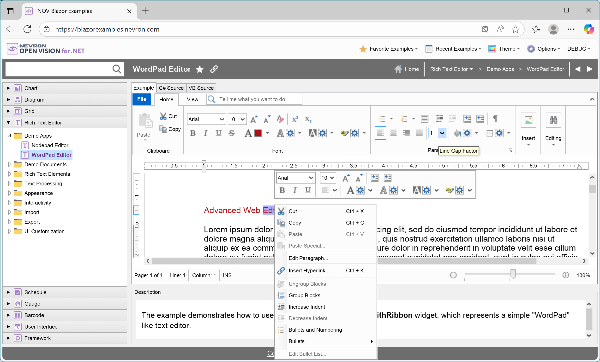Toggle Bold in the floating mini toolbar
Viewport: 600px width, 362px height.
click(282, 190)
